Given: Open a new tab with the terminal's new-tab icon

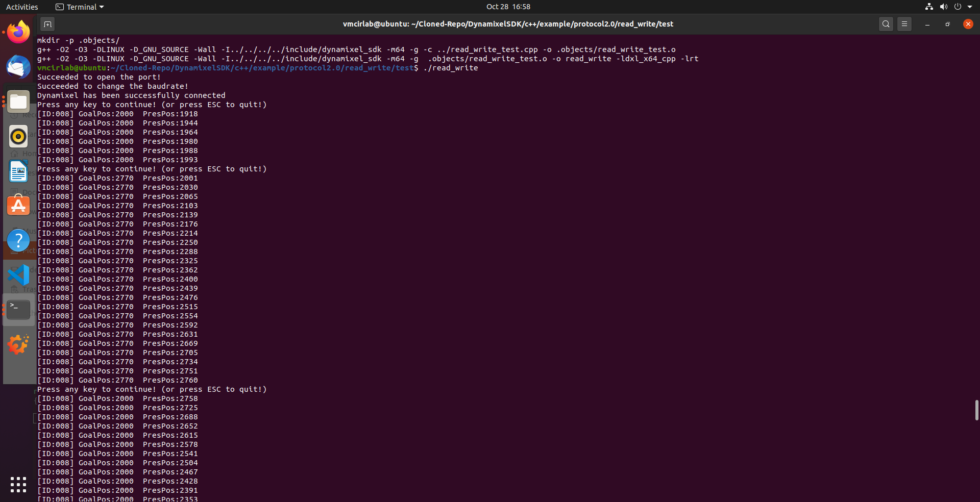Looking at the screenshot, I should [47, 23].
